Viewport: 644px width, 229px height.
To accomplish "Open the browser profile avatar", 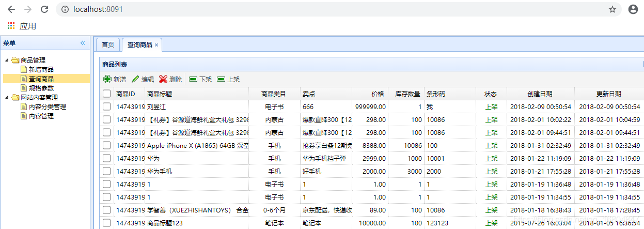I will click(x=633, y=9).
